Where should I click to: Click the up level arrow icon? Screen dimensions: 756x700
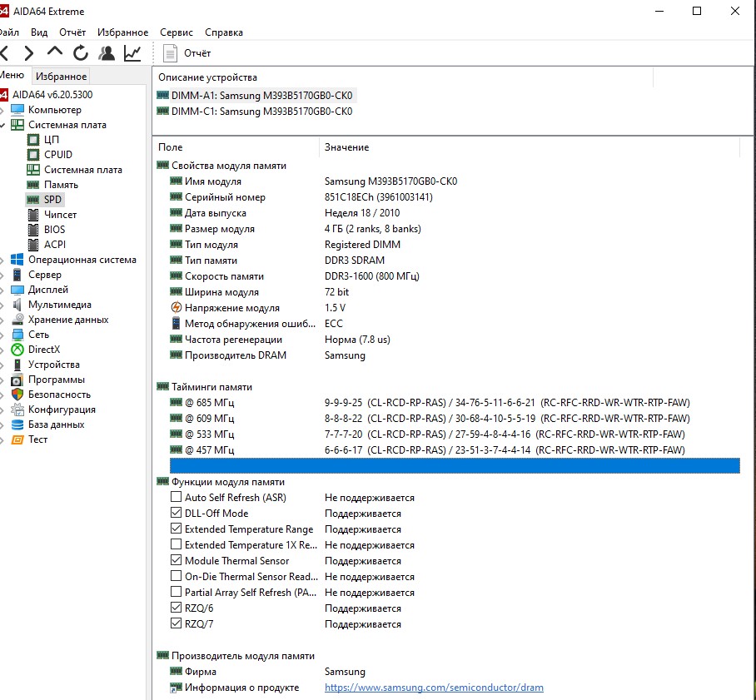pos(55,52)
